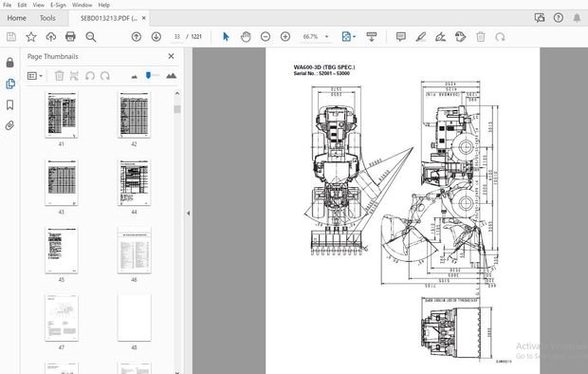Image resolution: width=588 pixels, height=374 pixels.
Task: Open the E-Sign menu
Action: (x=58, y=5)
